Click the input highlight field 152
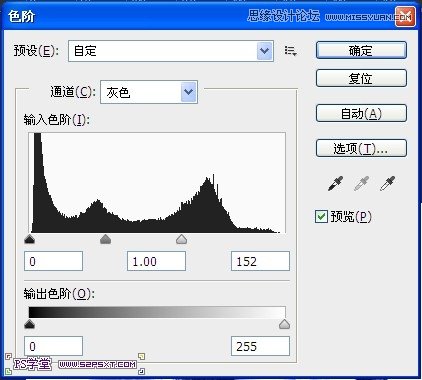 tap(260, 261)
